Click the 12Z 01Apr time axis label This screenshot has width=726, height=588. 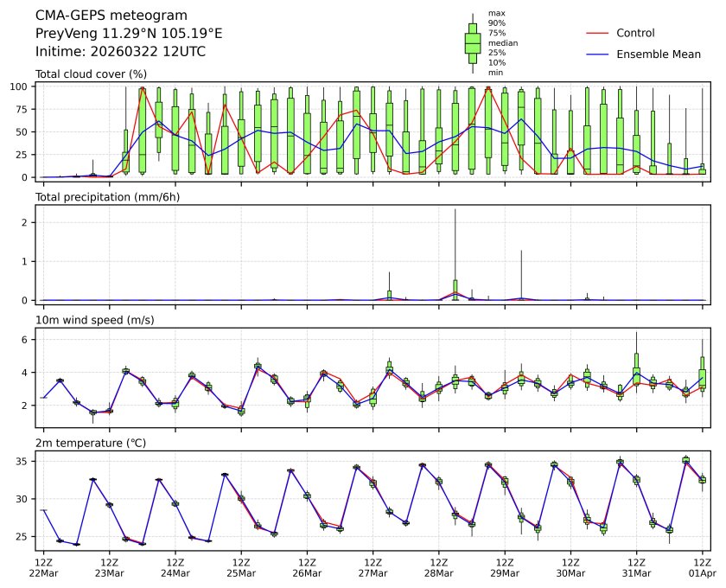[702, 566]
